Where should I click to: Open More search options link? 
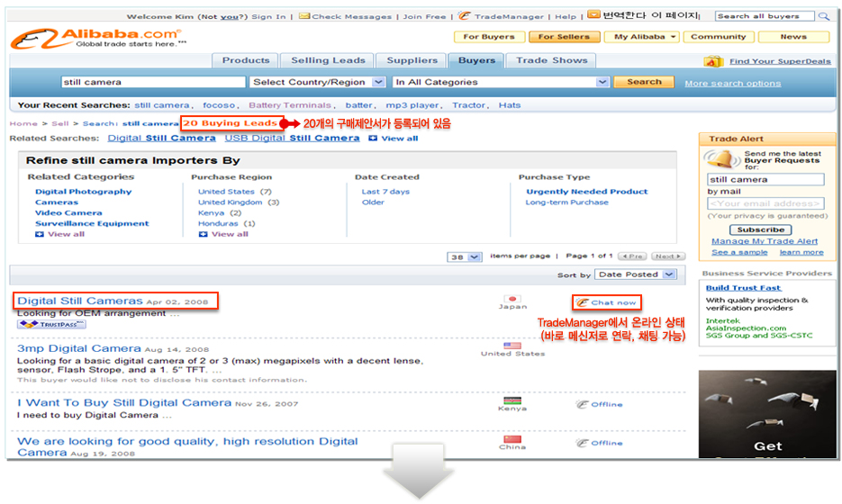(732, 83)
